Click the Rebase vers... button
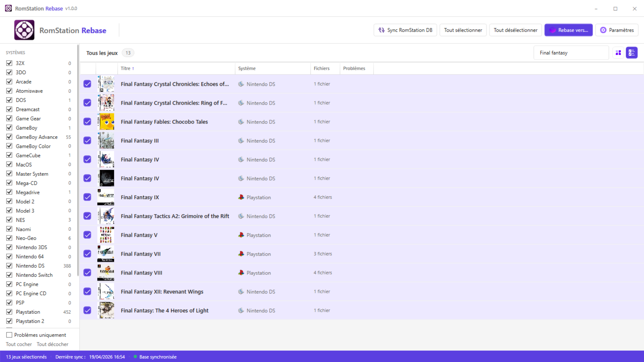This screenshot has height=362, width=644. click(x=568, y=30)
